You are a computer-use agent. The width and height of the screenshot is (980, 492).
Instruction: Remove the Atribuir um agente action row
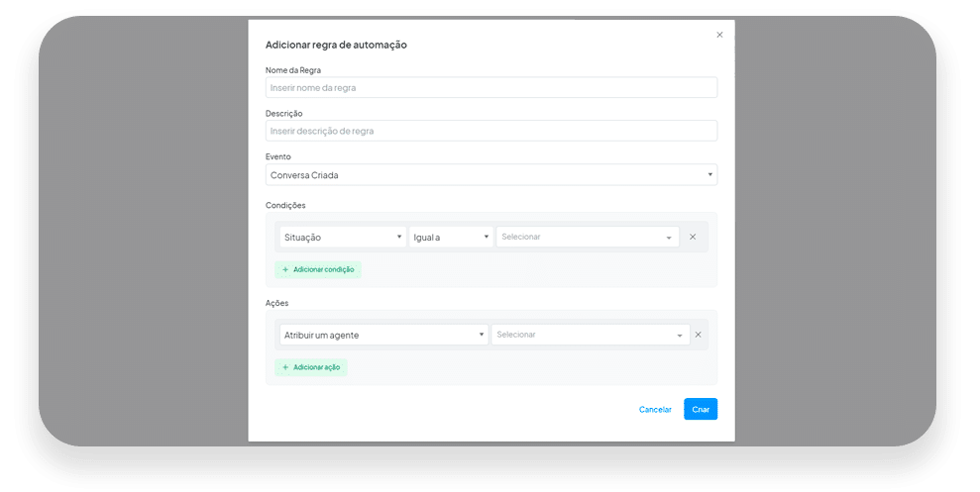699,335
